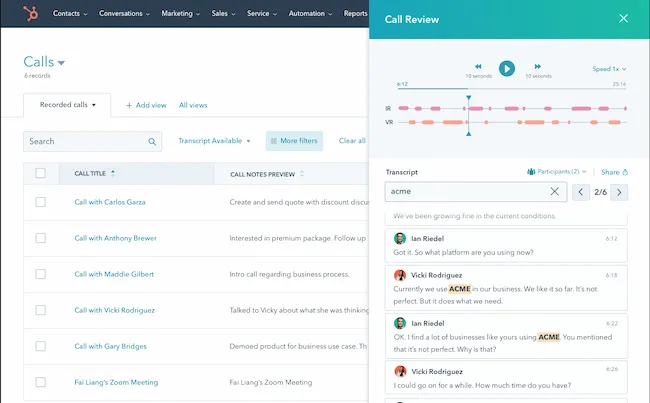Open Call with Gary Bridges

(x=110, y=346)
